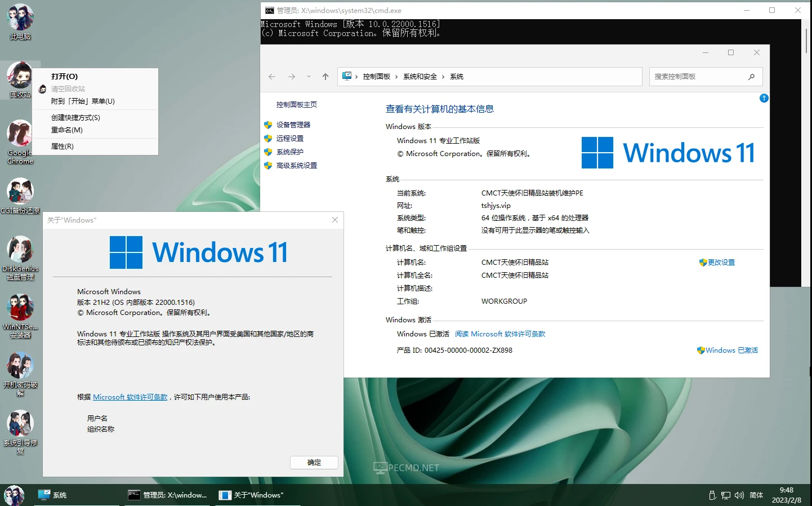Click the Start button avatar on taskbar
The image size is (812, 506).
pos(14,495)
